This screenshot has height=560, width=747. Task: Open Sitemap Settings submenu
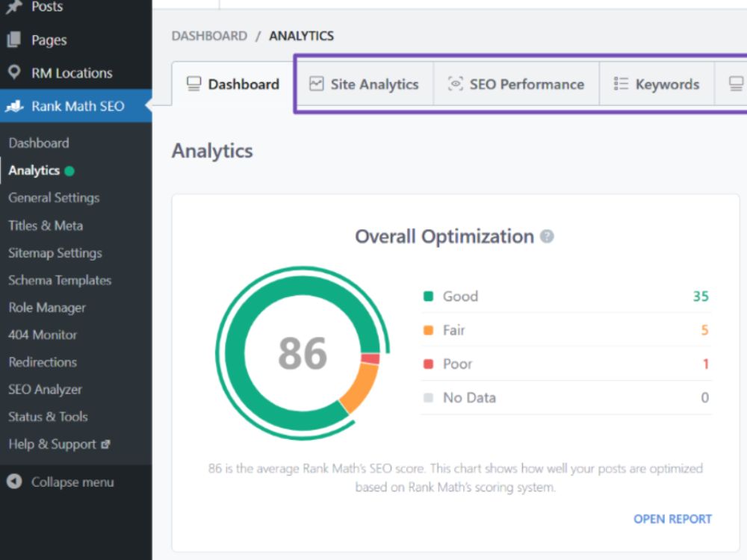pyautogui.click(x=55, y=253)
